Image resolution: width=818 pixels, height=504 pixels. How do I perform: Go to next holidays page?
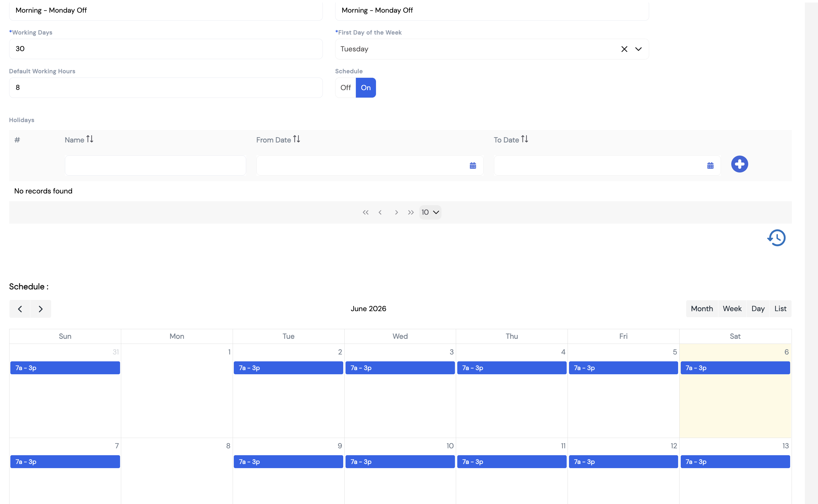click(x=396, y=212)
